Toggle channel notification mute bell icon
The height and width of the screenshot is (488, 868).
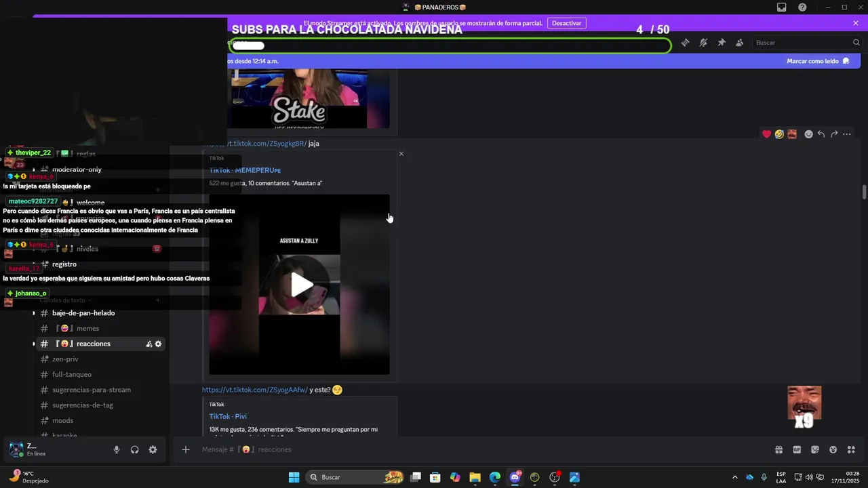tap(703, 43)
